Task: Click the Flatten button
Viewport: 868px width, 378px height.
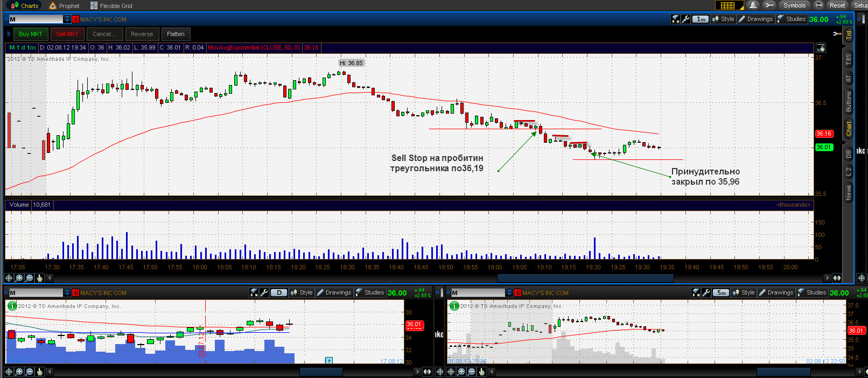Action: point(176,34)
